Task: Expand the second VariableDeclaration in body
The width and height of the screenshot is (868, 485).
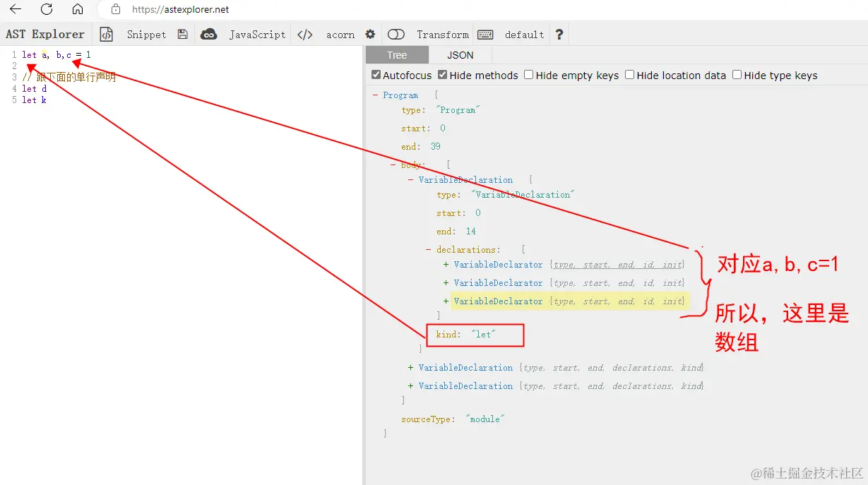Action: pos(410,368)
